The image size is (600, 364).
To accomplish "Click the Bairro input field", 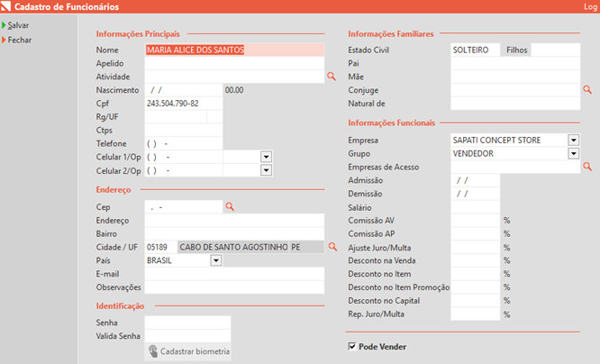I will point(234,234).
